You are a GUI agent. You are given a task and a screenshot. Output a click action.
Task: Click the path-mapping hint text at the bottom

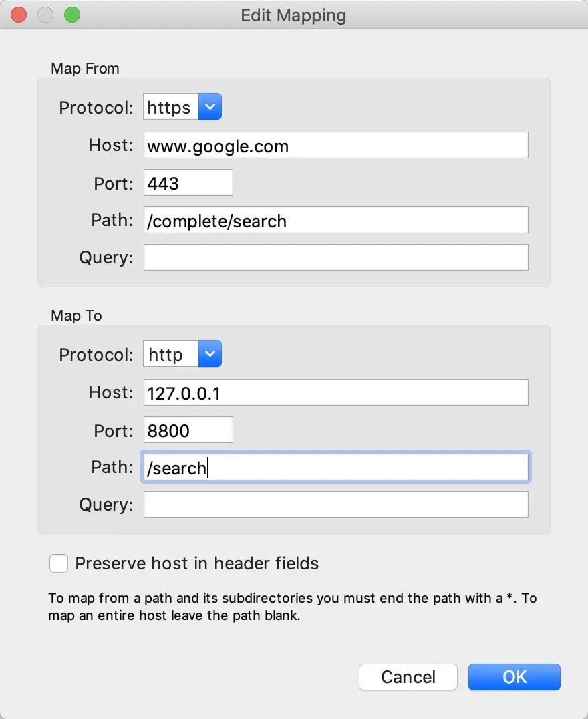(x=292, y=607)
